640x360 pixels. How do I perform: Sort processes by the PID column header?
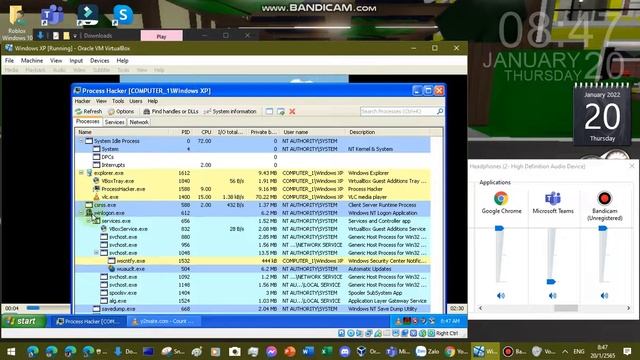tap(185, 132)
